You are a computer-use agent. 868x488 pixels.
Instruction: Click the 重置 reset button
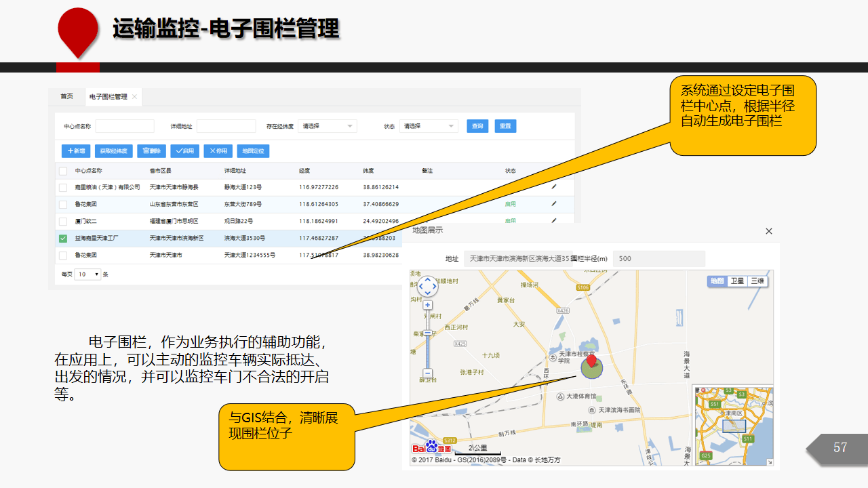(505, 126)
